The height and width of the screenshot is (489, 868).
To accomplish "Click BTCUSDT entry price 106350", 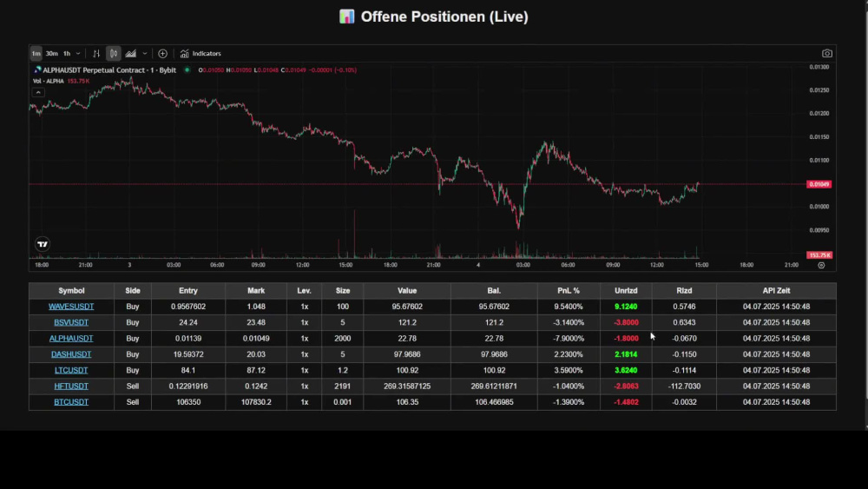I will coord(188,403).
